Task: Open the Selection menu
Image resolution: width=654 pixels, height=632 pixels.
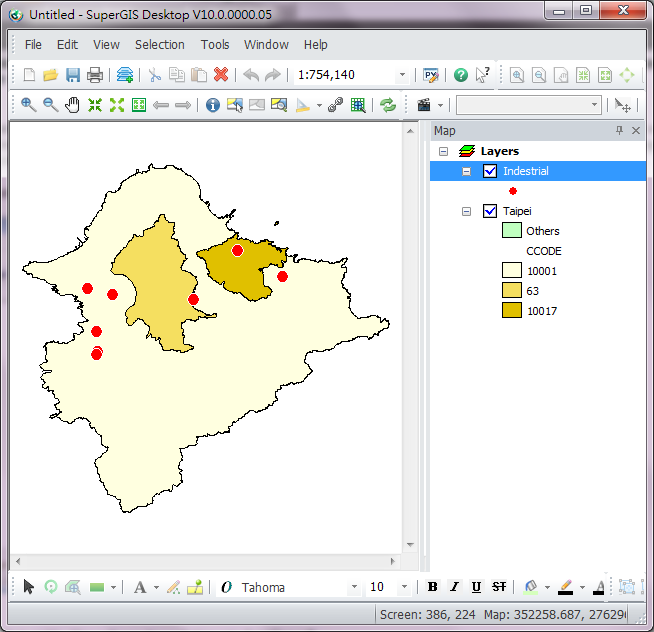Action: click(160, 45)
